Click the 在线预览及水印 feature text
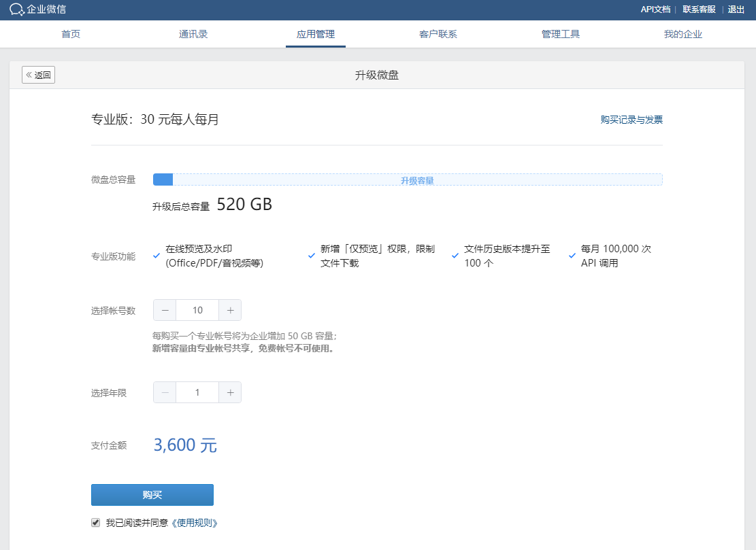Screen dimensions: 756x550 pyautogui.click(x=214, y=256)
